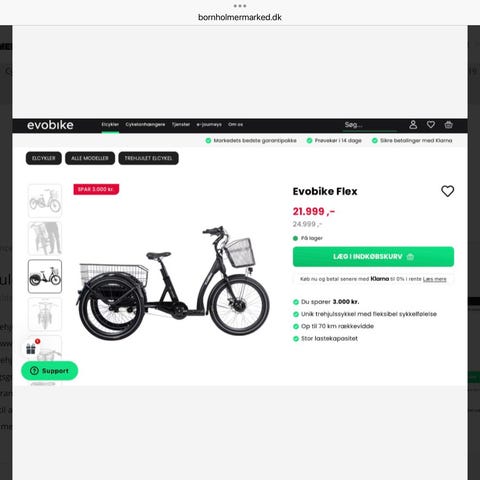
Task: Click the gift box icon
Action: pyautogui.click(x=31, y=348)
